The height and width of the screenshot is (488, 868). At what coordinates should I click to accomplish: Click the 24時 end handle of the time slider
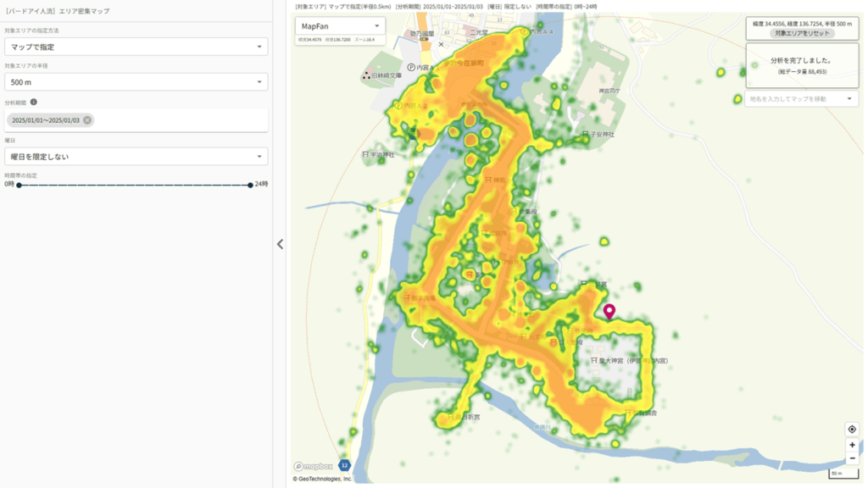[x=250, y=184]
